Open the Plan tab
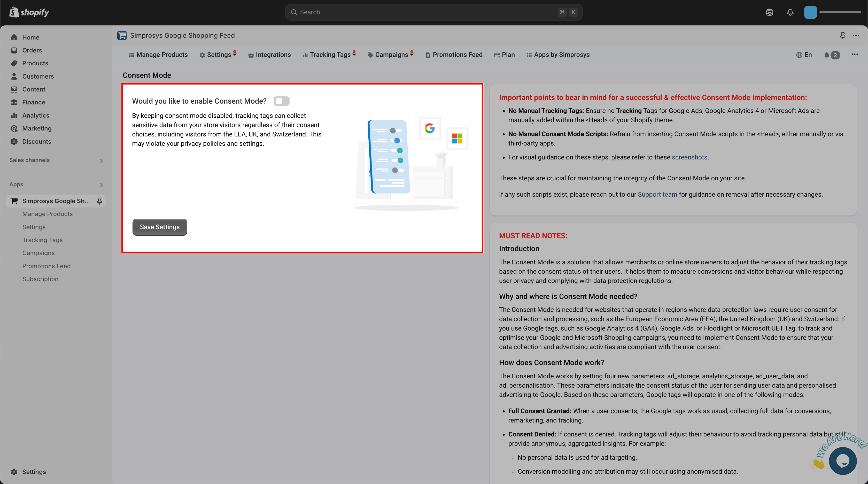The height and width of the screenshot is (484, 868). coord(504,55)
